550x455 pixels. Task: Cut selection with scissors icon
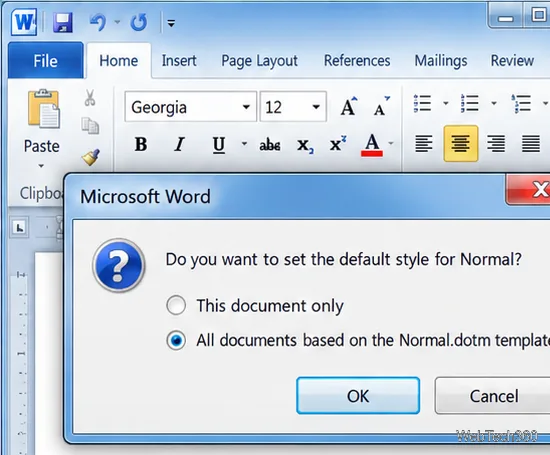tap(90, 97)
